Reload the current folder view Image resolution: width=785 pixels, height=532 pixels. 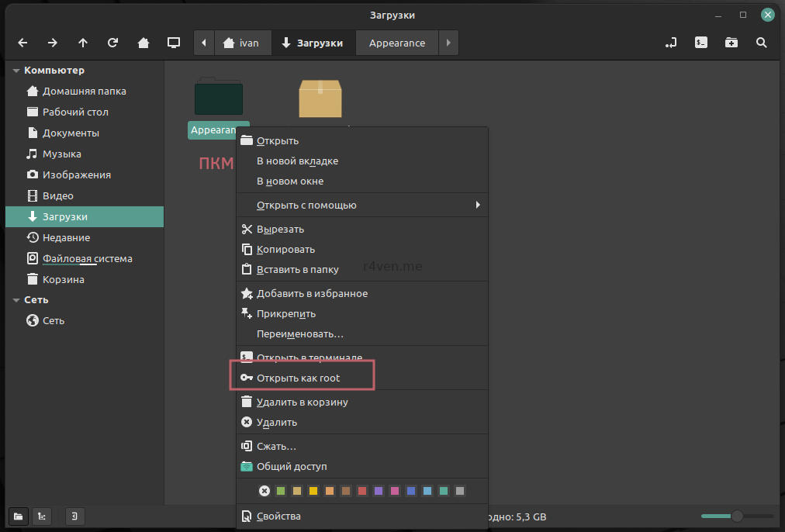[x=113, y=43]
